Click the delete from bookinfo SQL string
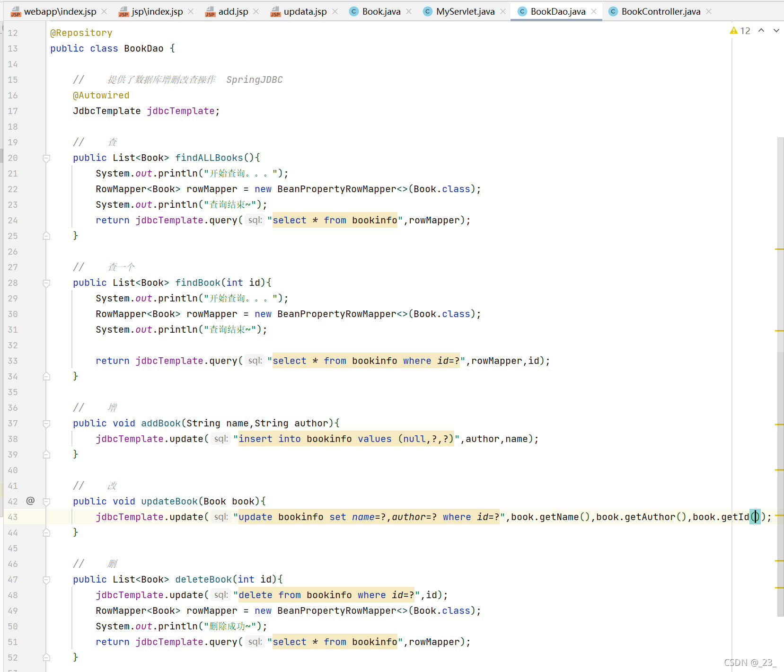The height and width of the screenshot is (672, 784). tap(326, 595)
